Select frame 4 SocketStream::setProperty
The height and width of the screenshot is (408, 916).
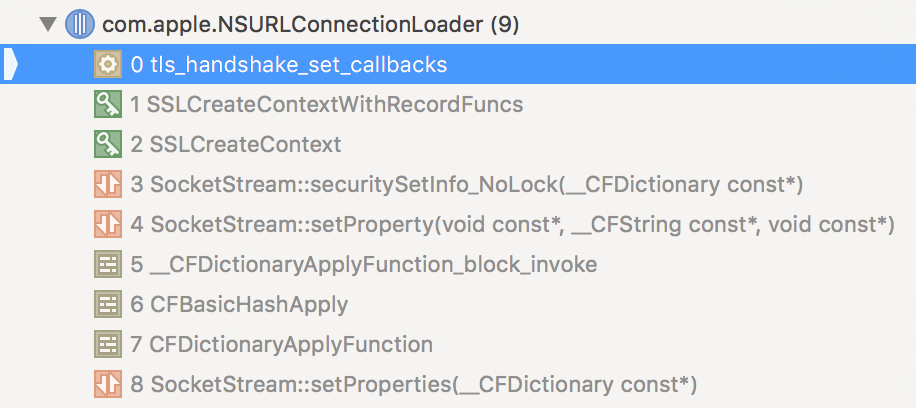tap(512, 225)
